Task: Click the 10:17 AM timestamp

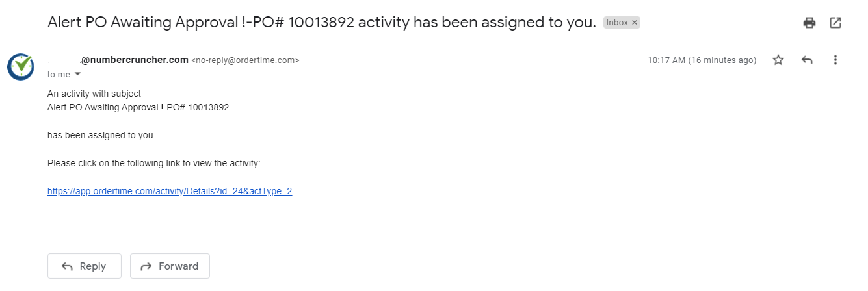Action: (x=702, y=60)
